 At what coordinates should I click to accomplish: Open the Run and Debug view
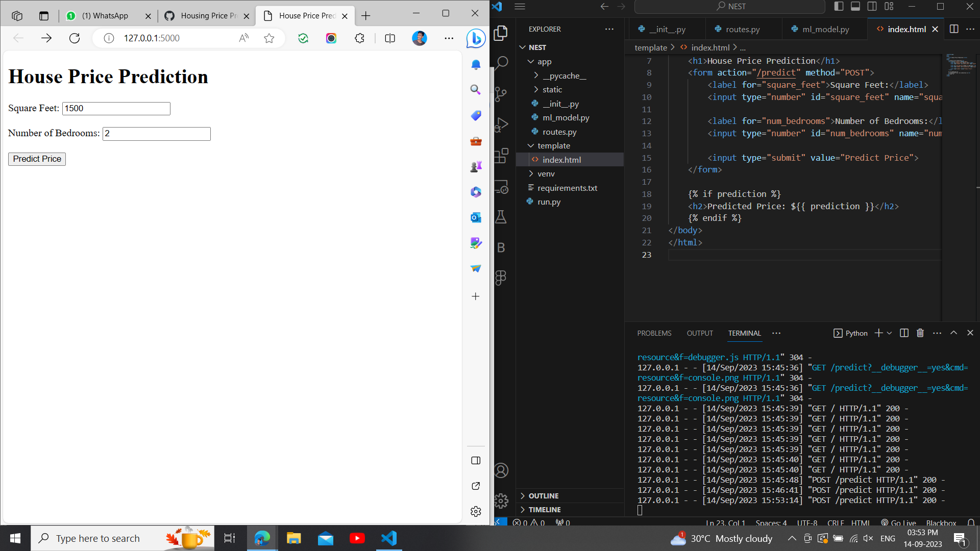click(x=502, y=124)
